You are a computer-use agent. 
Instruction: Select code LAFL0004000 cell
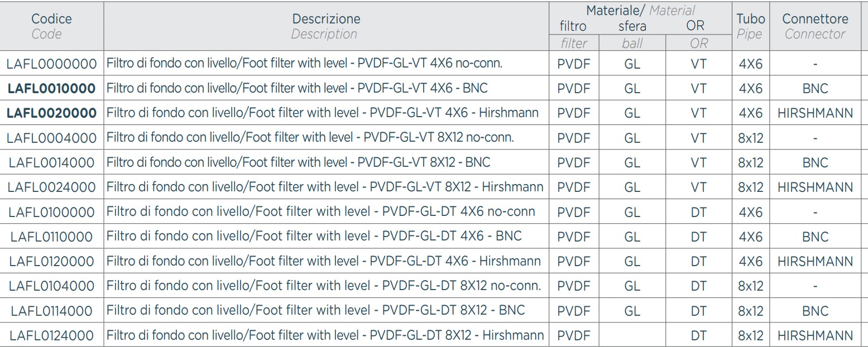51,137
